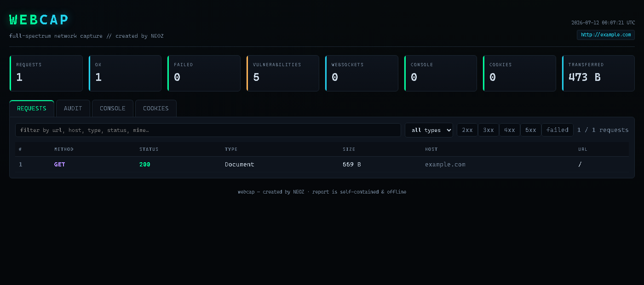Click the OK summary card

(125, 74)
